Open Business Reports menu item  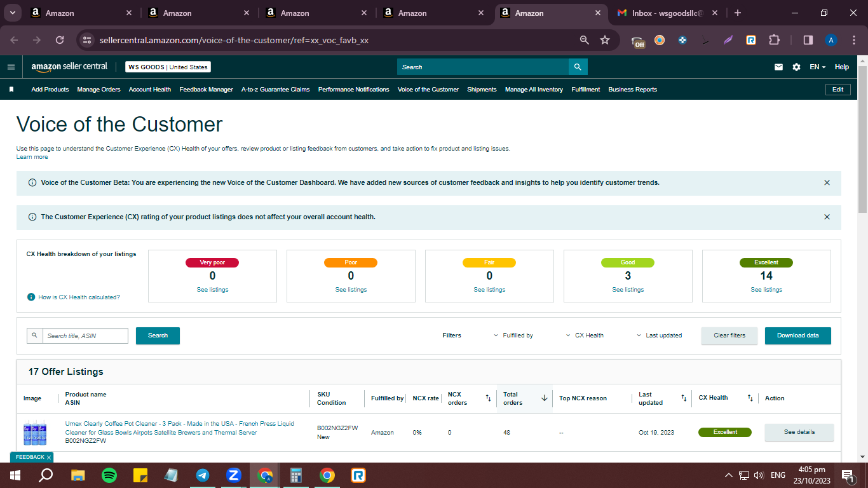[633, 90]
